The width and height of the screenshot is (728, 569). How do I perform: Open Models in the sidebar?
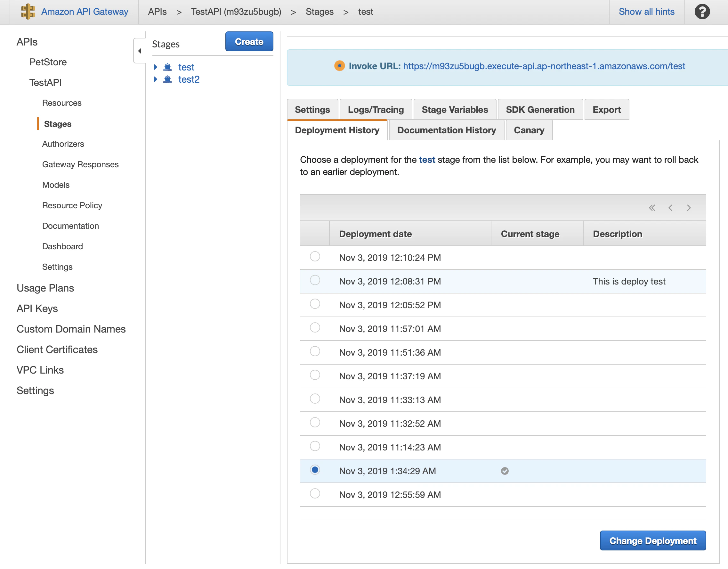pos(56,185)
